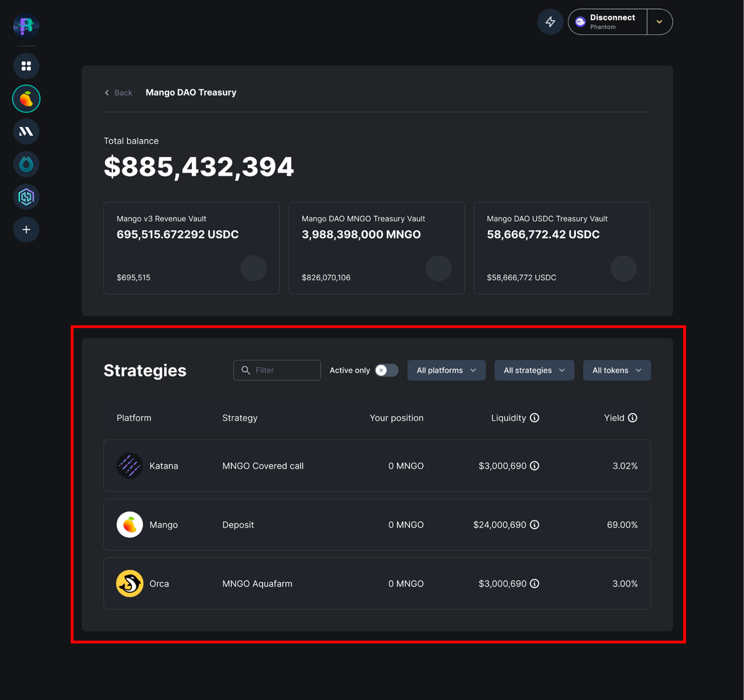The width and height of the screenshot is (744, 700).
Task: Click the 3.02% yield value
Action: 625,466
